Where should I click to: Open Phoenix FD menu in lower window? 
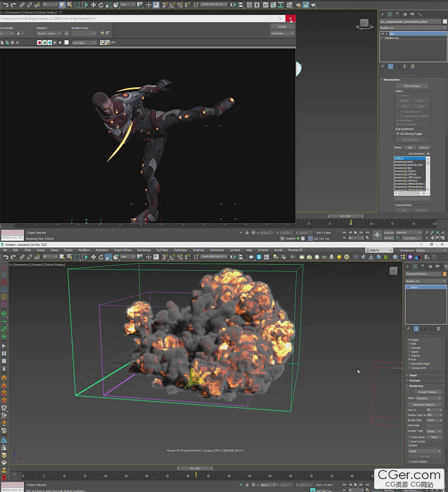pyautogui.click(x=295, y=250)
